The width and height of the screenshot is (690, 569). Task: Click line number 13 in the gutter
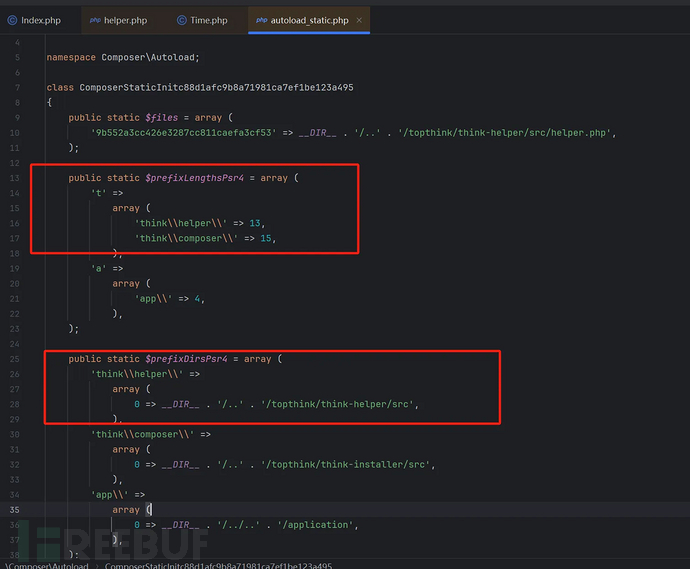(x=15, y=178)
